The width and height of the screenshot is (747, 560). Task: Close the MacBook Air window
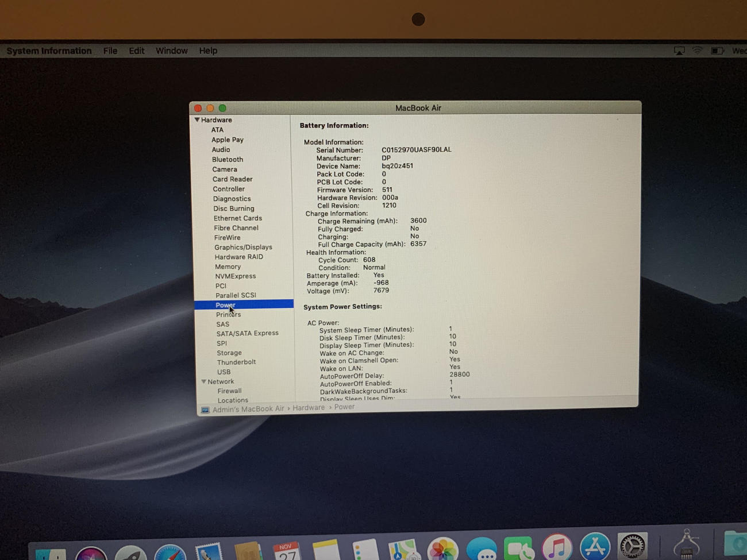pyautogui.click(x=198, y=108)
